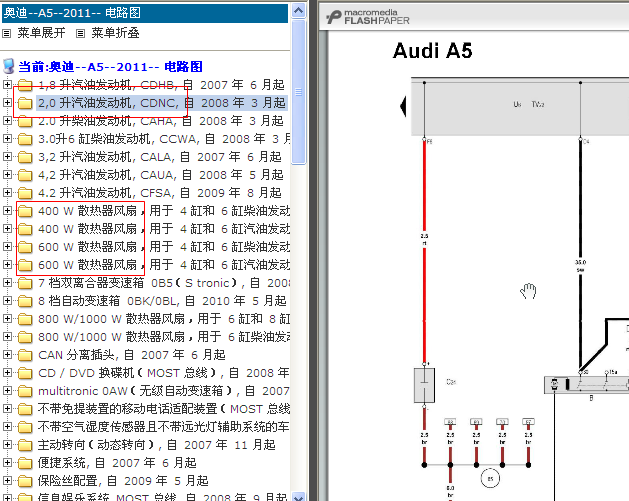The height and width of the screenshot is (501, 629).
Task: Click the up arrow of the tree scrollbar
Action: pyautogui.click(x=298, y=11)
